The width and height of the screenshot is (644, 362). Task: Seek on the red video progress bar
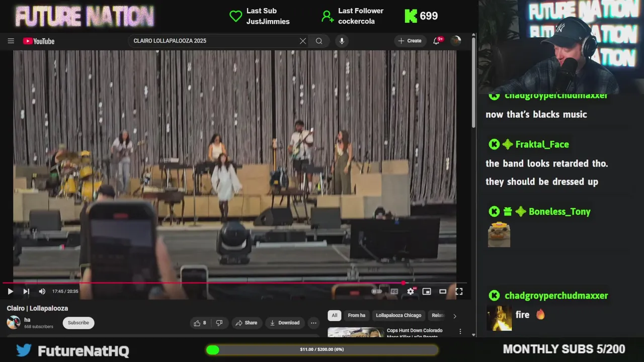234,283
